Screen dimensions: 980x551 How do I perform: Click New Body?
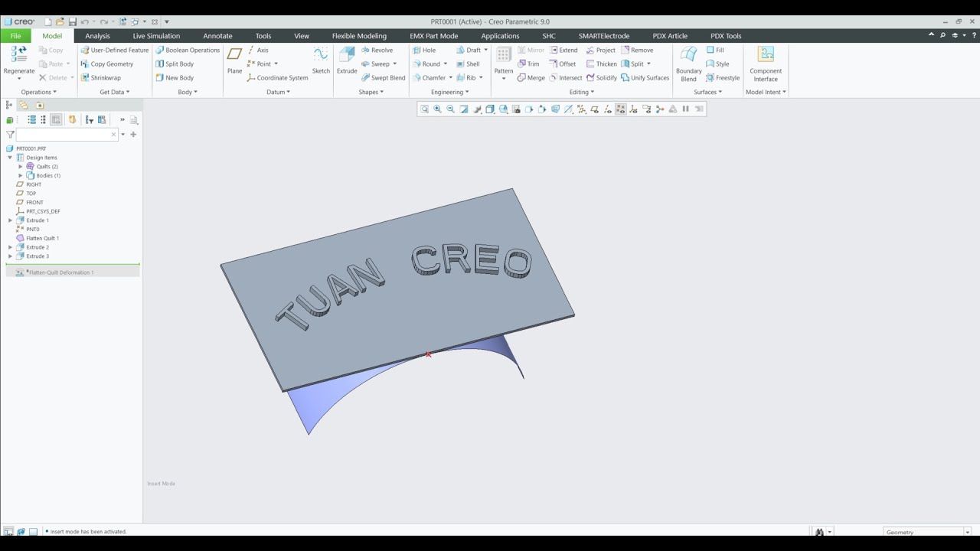175,77
